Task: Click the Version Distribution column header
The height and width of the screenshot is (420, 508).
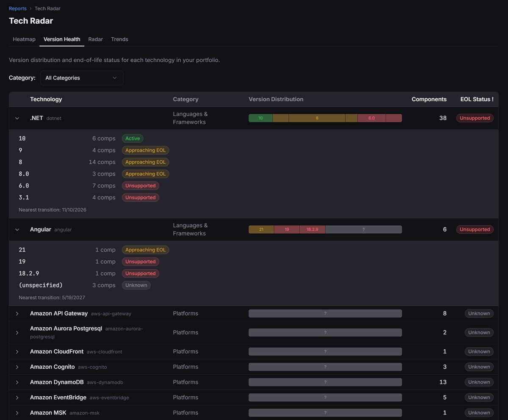Action: (x=276, y=99)
